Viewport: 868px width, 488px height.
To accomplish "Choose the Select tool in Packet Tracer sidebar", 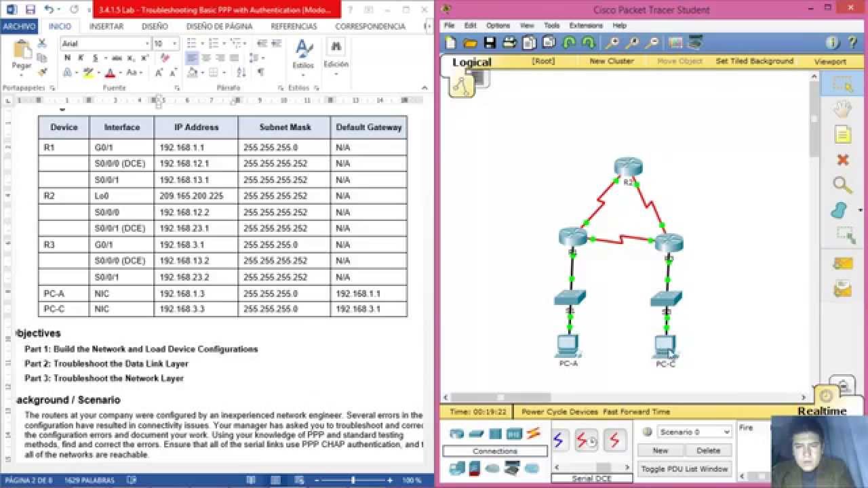I will coord(842,84).
